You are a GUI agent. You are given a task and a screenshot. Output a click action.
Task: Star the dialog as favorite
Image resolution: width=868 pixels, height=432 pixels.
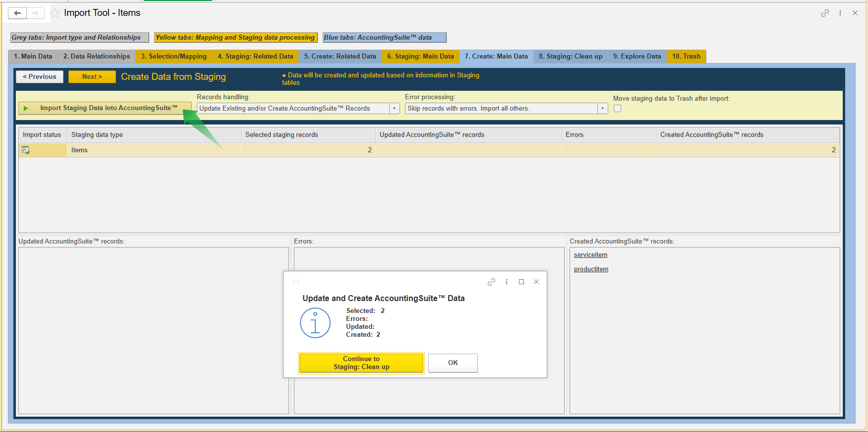pos(296,282)
